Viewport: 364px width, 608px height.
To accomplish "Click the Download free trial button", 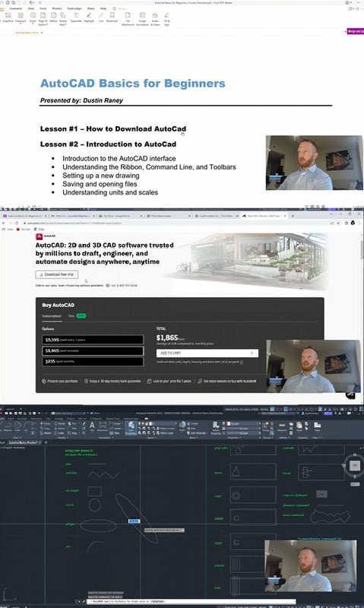I will (x=56, y=274).
